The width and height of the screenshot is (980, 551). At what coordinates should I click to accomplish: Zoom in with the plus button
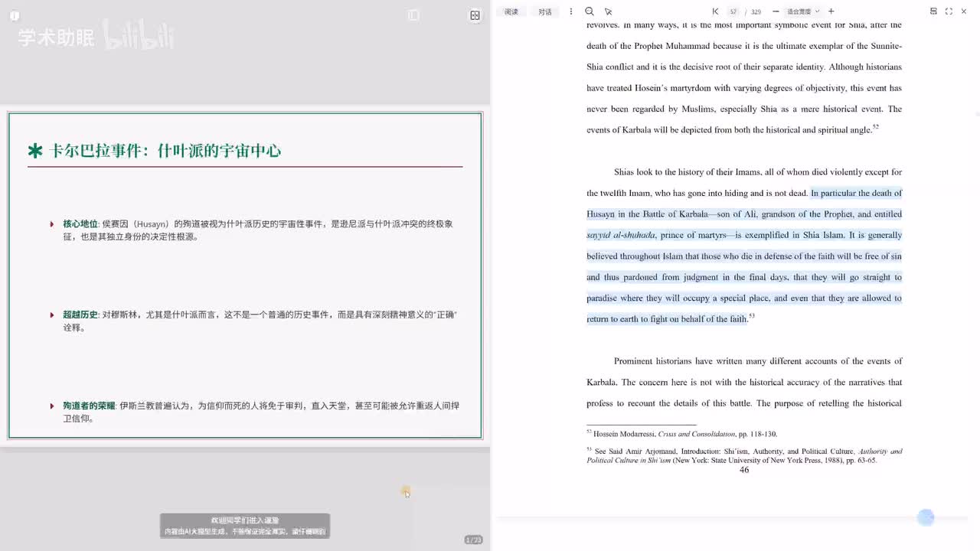click(831, 11)
